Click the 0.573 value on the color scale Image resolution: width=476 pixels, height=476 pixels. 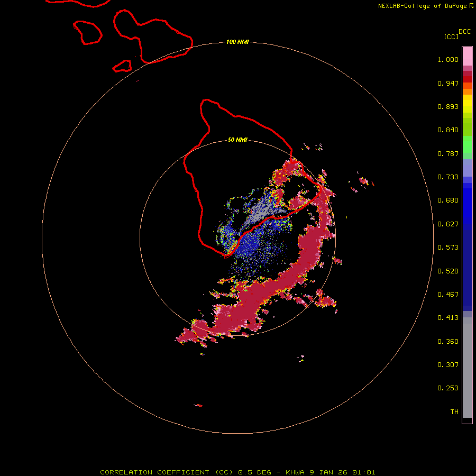pos(448,248)
